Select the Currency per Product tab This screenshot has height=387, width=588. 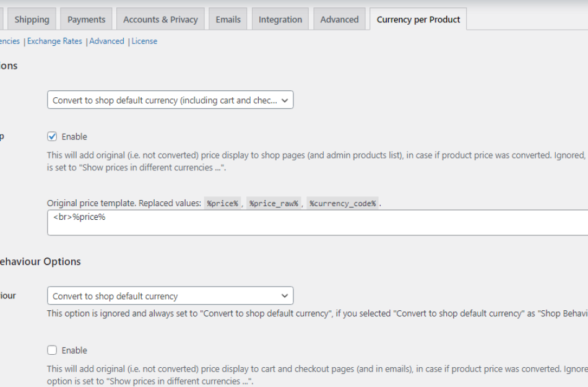(x=418, y=19)
